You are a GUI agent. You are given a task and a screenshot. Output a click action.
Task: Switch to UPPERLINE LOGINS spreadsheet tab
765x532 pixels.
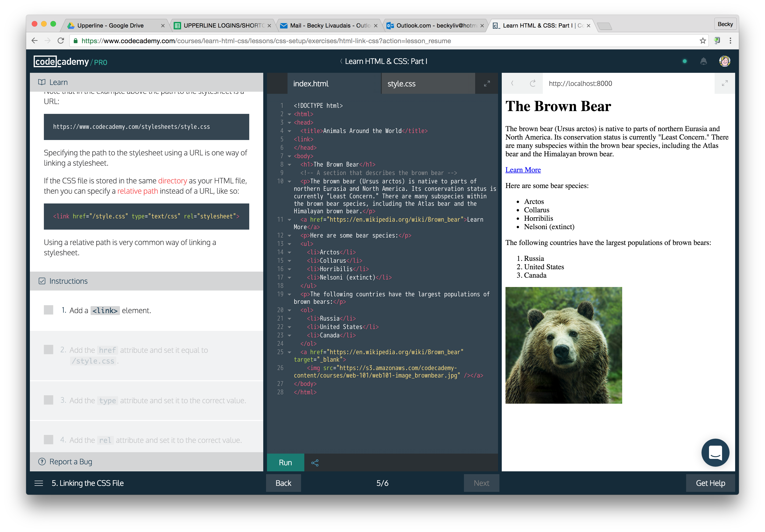pos(223,25)
